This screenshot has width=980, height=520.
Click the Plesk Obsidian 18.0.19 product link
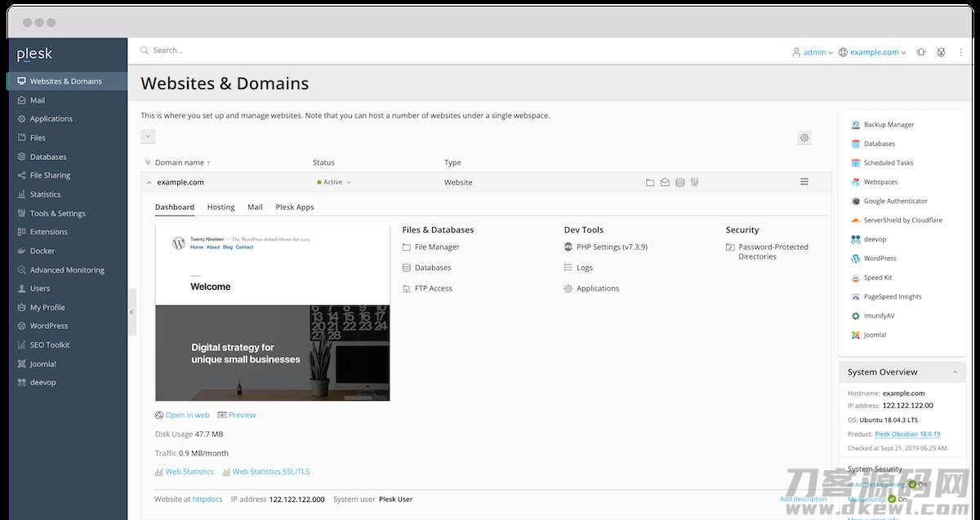pyautogui.click(x=907, y=434)
